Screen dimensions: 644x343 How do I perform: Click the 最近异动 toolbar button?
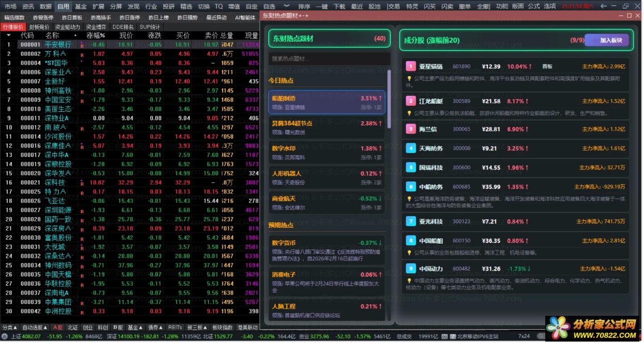tap(216, 17)
